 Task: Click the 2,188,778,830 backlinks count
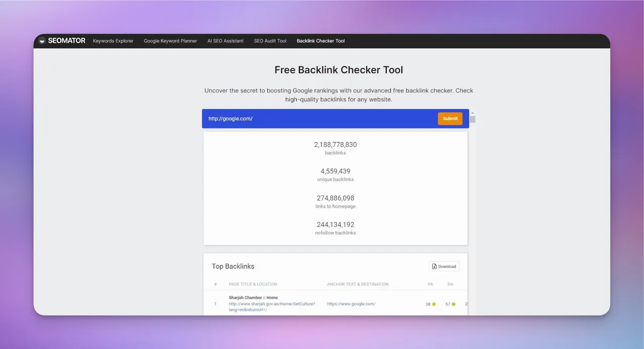point(336,145)
